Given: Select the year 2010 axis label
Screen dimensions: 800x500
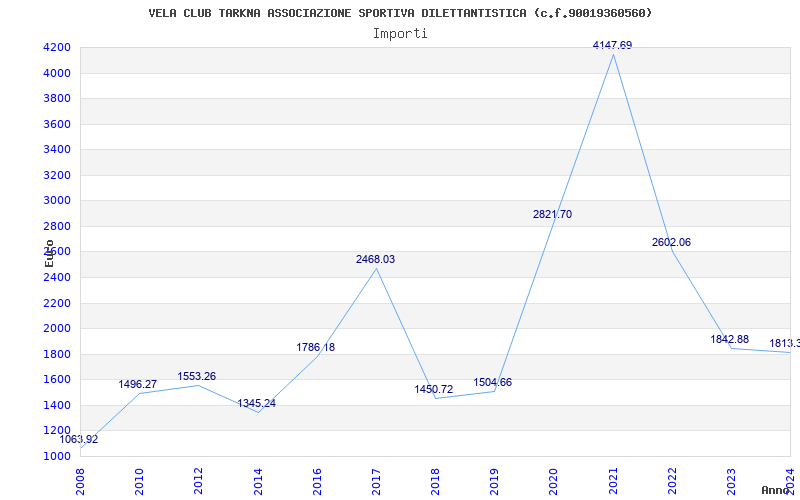Looking at the screenshot, I should click(140, 482).
